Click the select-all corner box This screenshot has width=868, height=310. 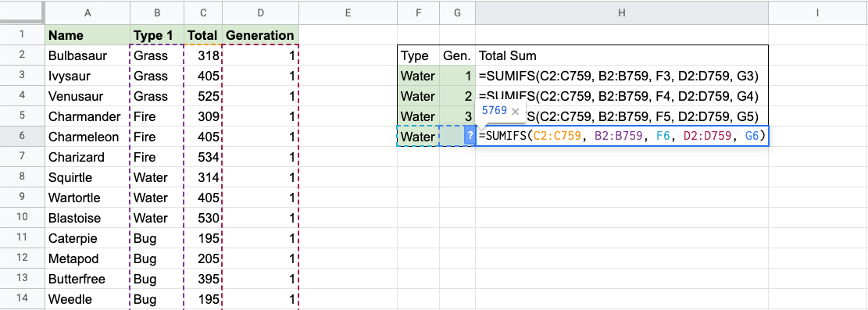22,12
